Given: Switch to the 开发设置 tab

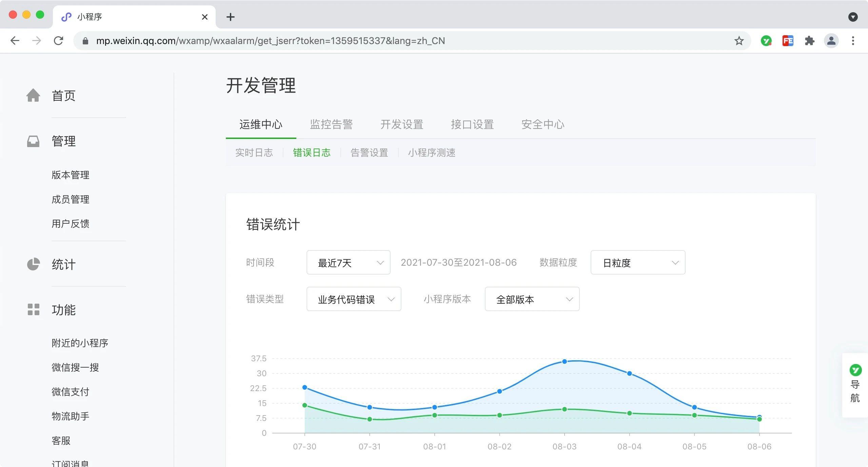Looking at the screenshot, I should 401,124.
